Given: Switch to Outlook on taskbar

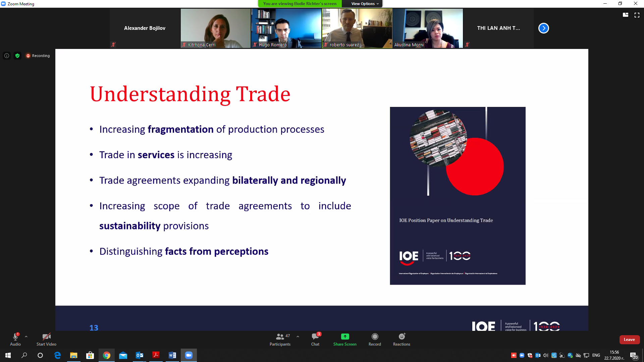Looking at the screenshot, I should [140, 355].
